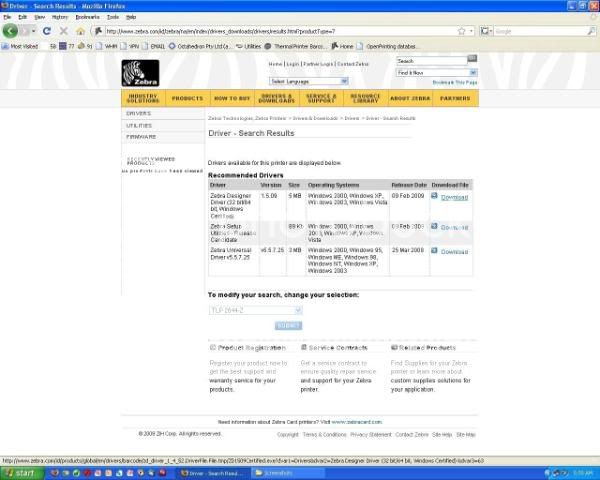Screen dimensions: 600x480
Task: Open the OpenPrinting database bookmark
Action: click(x=387, y=46)
